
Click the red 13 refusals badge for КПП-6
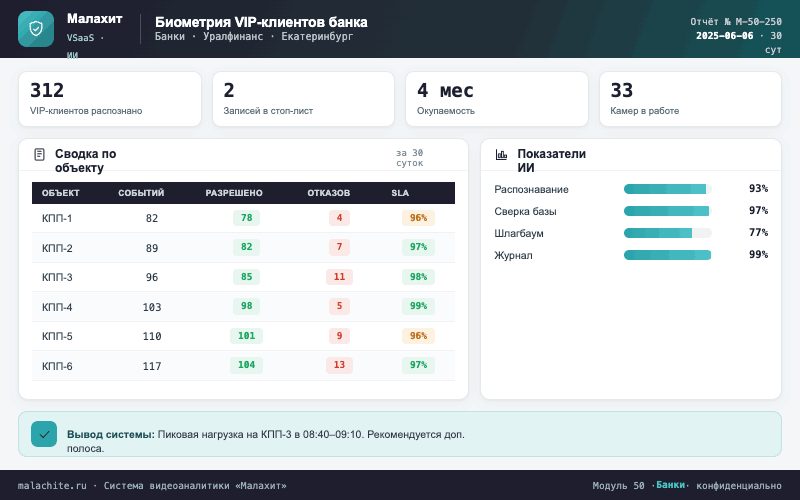pos(339,365)
